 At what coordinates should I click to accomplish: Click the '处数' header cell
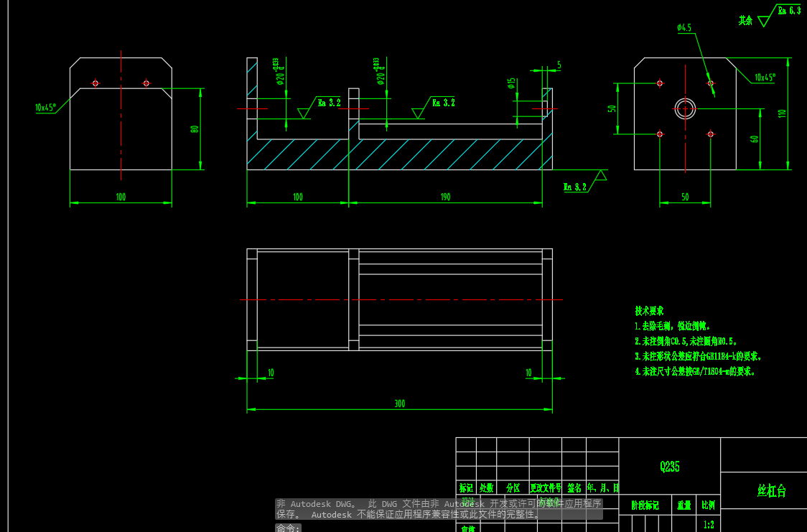(x=486, y=487)
